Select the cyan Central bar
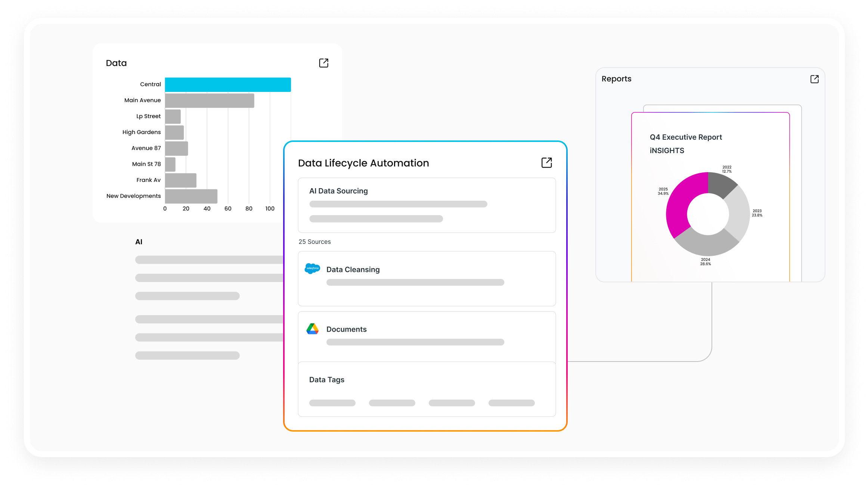Screen dimensions: 868x487 pos(227,85)
